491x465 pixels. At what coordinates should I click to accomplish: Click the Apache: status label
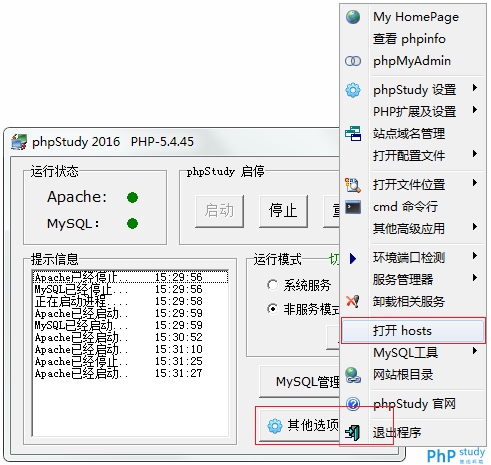tap(77, 197)
